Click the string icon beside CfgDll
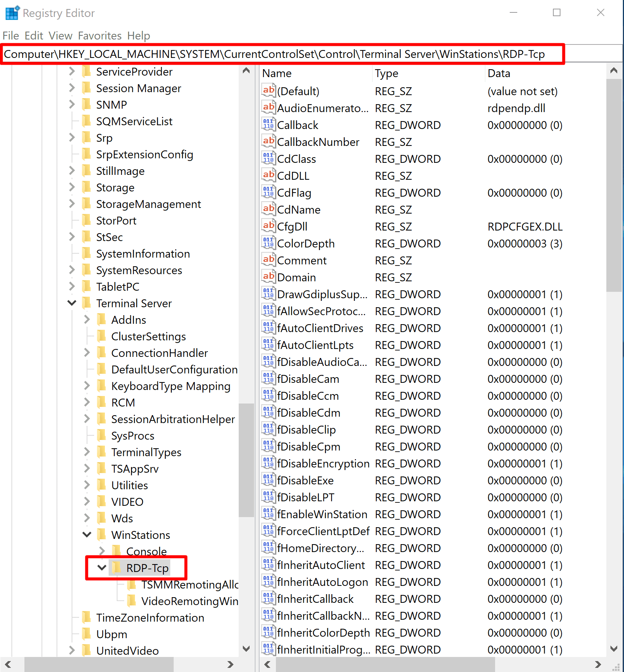The width and height of the screenshot is (624, 672). 268,226
